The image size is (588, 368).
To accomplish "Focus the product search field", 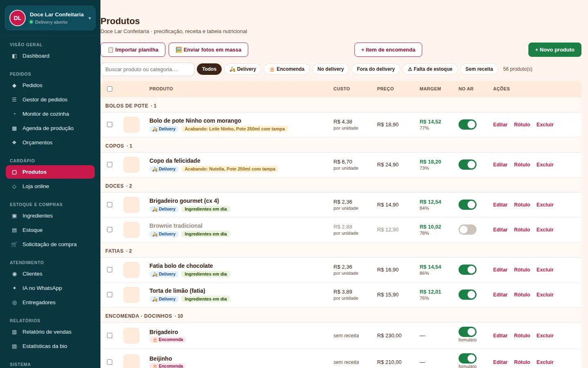I will (147, 70).
